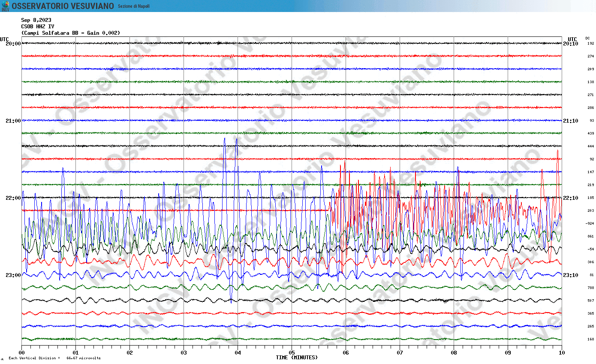The width and height of the screenshot is (596, 364).
Task: Click DC value 788
Action: click(591, 288)
